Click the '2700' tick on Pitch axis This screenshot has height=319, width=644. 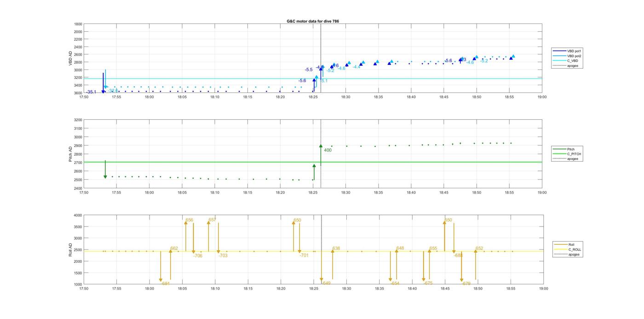click(77, 162)
